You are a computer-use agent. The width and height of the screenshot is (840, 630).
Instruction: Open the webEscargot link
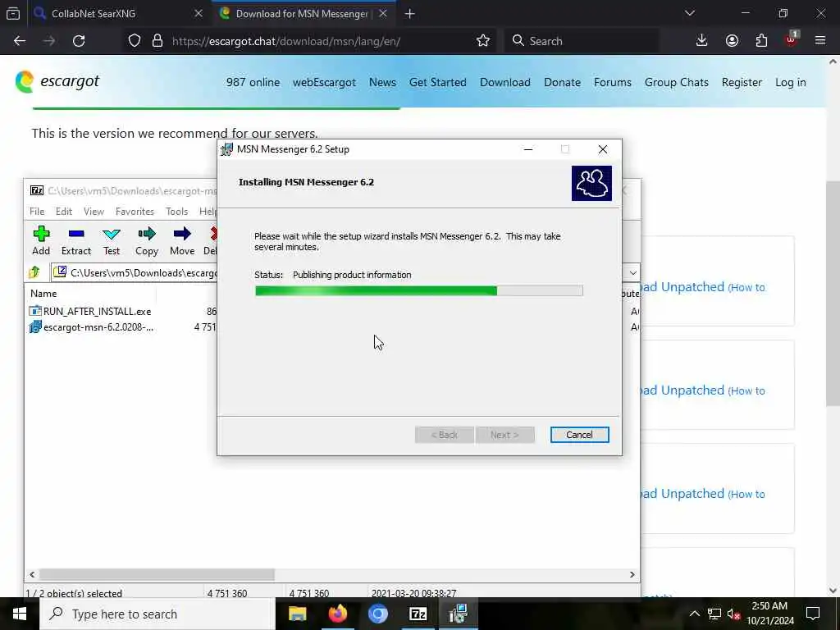(x=324, y=83)
